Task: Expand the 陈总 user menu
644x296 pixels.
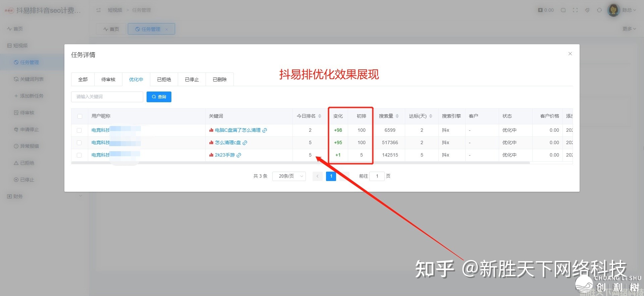Action: click(x=629, y=10)
